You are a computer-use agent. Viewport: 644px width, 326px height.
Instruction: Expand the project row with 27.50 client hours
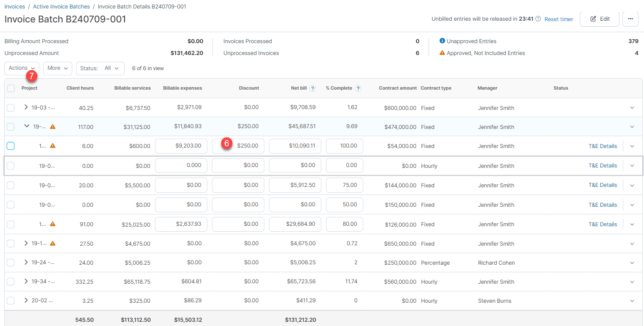point(26,243)
